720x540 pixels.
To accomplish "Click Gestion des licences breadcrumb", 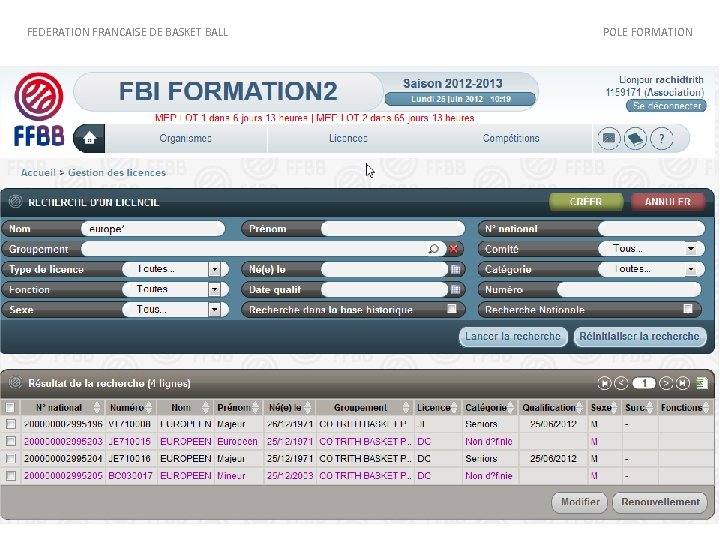I will tap(117, 173).
